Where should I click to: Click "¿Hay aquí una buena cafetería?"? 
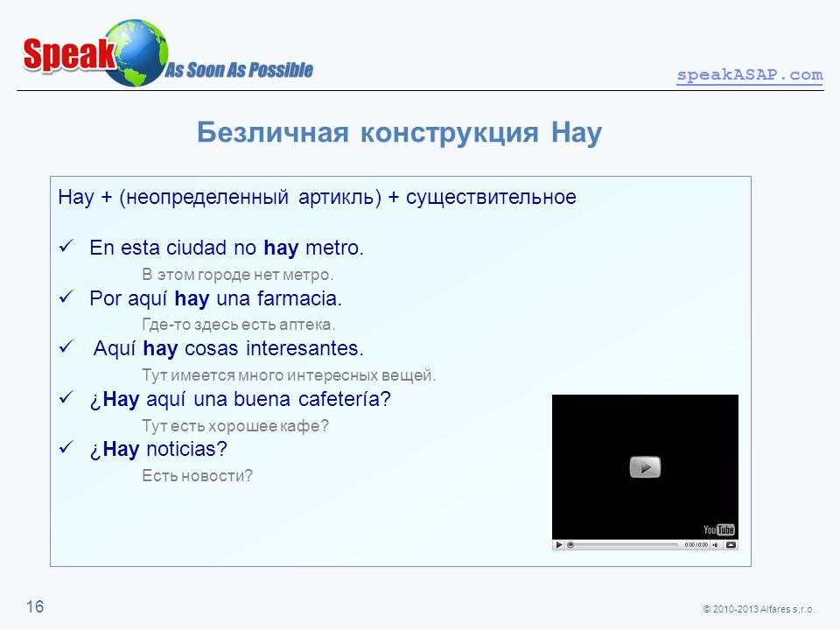click(x=240, y=400)
